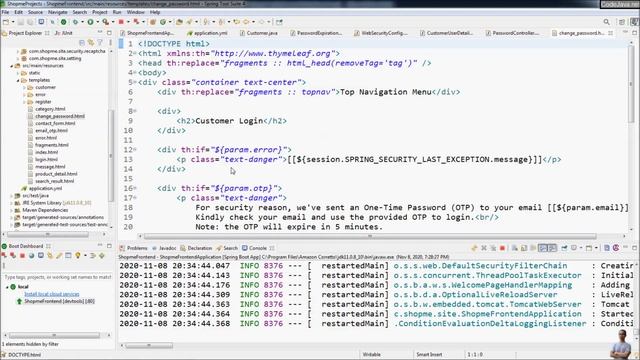Viewport: 640px width, 360px height.
Task: Toggle Scroll Lock in the Console toolbar
Action: point(524,248)
